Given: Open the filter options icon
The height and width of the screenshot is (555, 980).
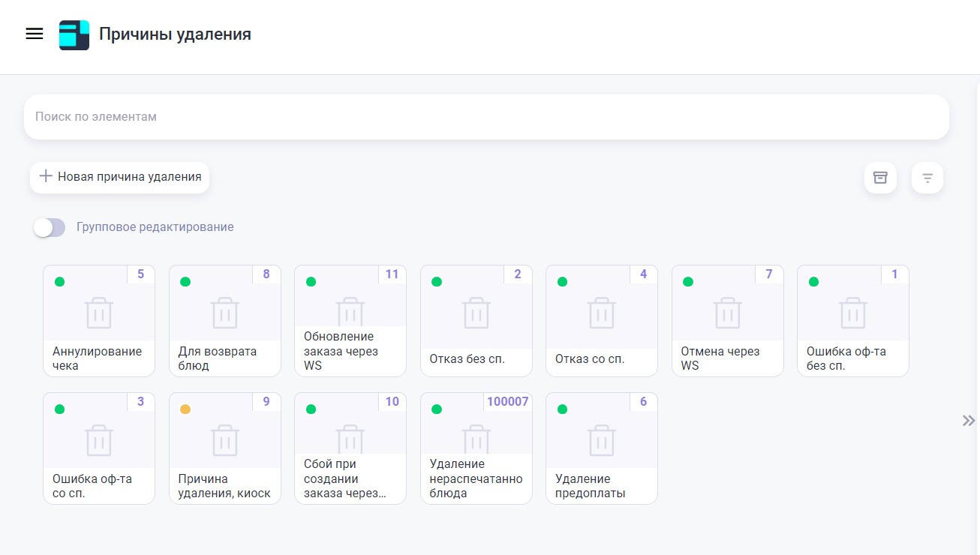Looking at the screenshot, I should [x=927, y=178].
